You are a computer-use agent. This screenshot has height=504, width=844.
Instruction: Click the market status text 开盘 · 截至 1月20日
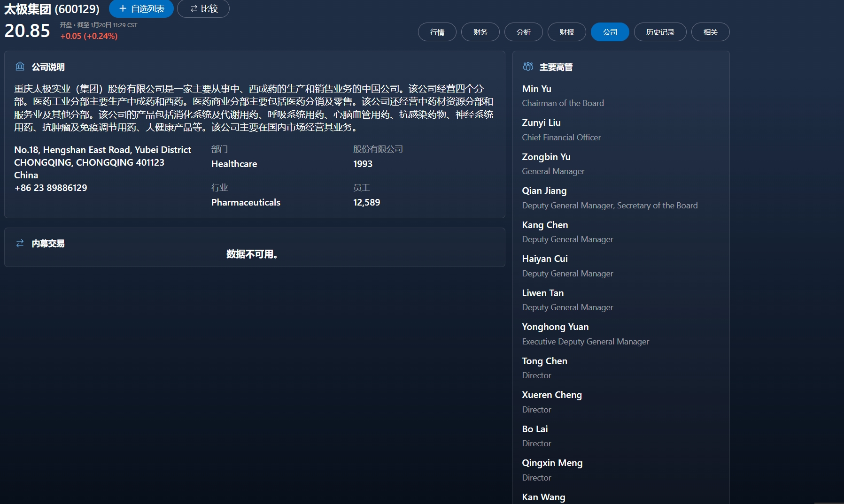[99, 25]
